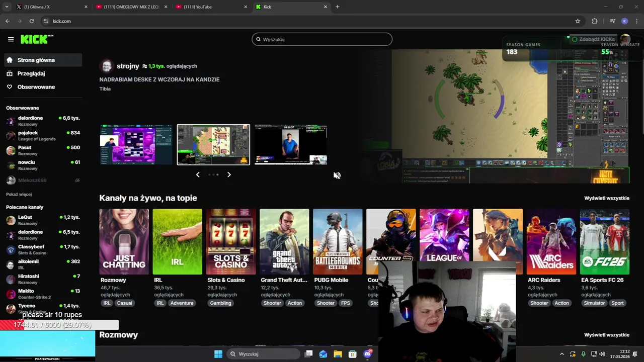Open LeQut in recommended channels
The height and width of the screenshot is (362, 644).
pyautogui.click(x=43, y=220)
